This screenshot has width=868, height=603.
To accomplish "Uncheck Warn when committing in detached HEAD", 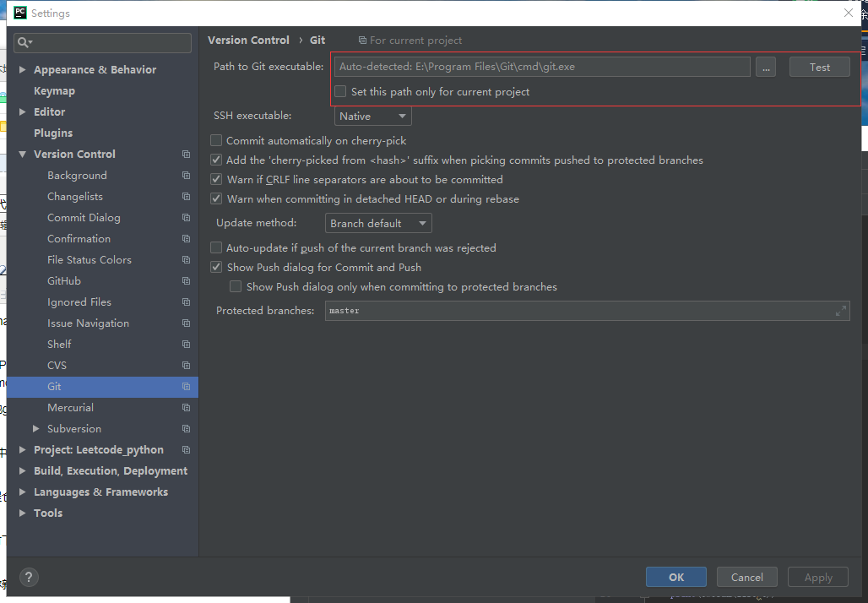I will pos(216,198).
